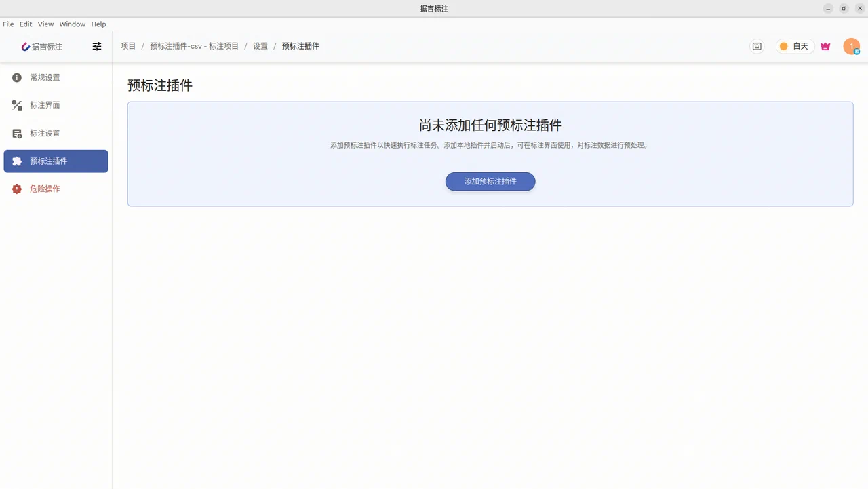The width and height of the screenshot is (868, 489).
Task: Open the Window menu
Action: click(x=73, y=24)
